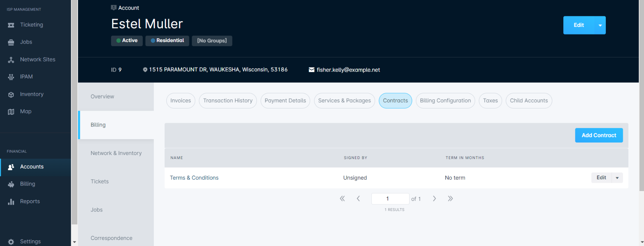Go to next page of results
This screenshot has width=644, height=246.
435,199
